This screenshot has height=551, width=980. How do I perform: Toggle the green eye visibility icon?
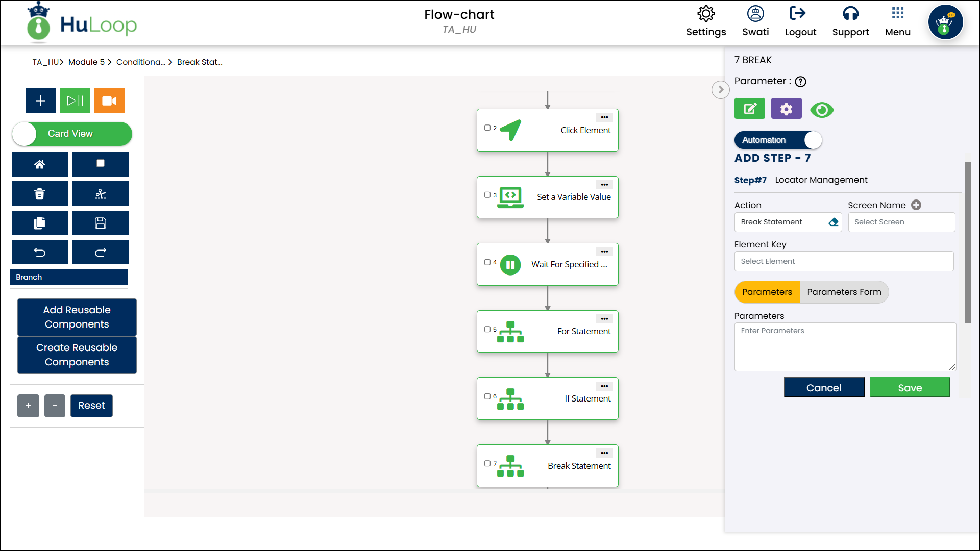click(822, 110)
